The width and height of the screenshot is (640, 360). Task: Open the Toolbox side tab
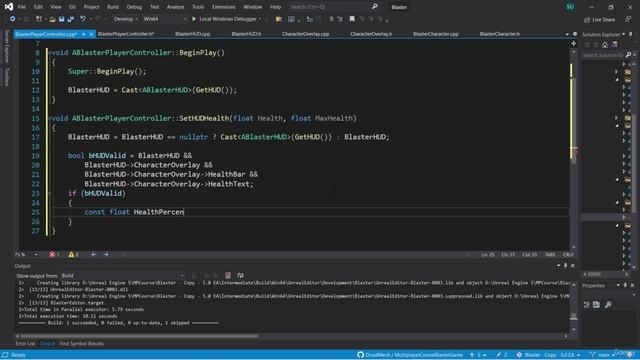tap(7, 77)
